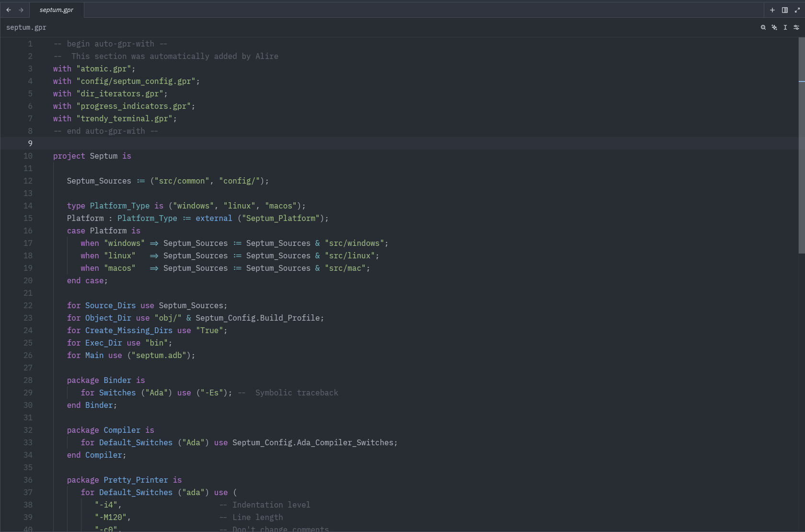Click the editor's vertical scrollbar thumb
805x532 pixels.
tap(801, 144)
